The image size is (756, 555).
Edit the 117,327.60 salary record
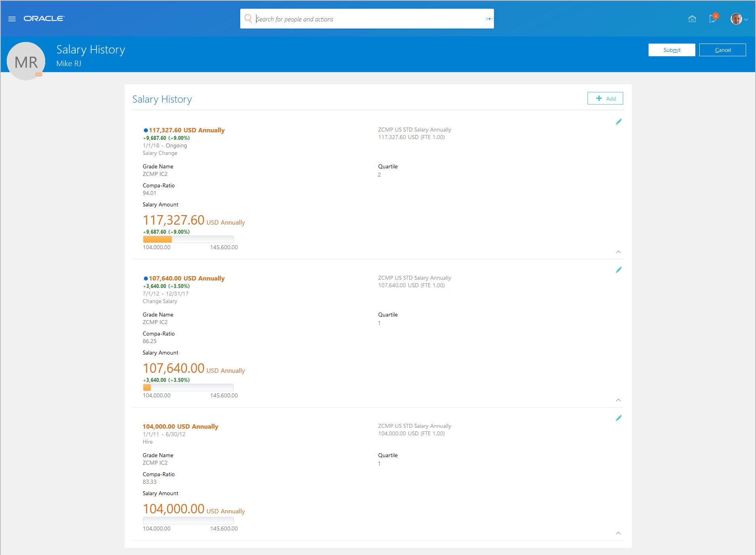pos(618,122)
